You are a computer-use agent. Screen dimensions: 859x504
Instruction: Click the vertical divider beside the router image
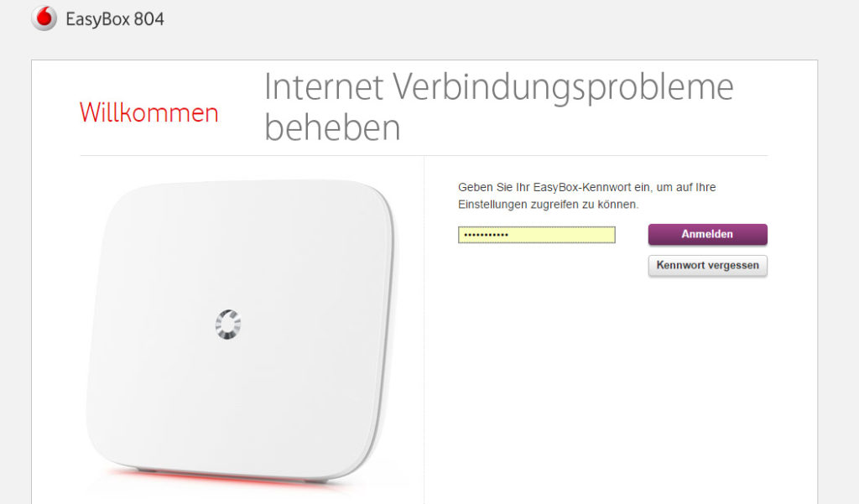[x=424, y=329]
